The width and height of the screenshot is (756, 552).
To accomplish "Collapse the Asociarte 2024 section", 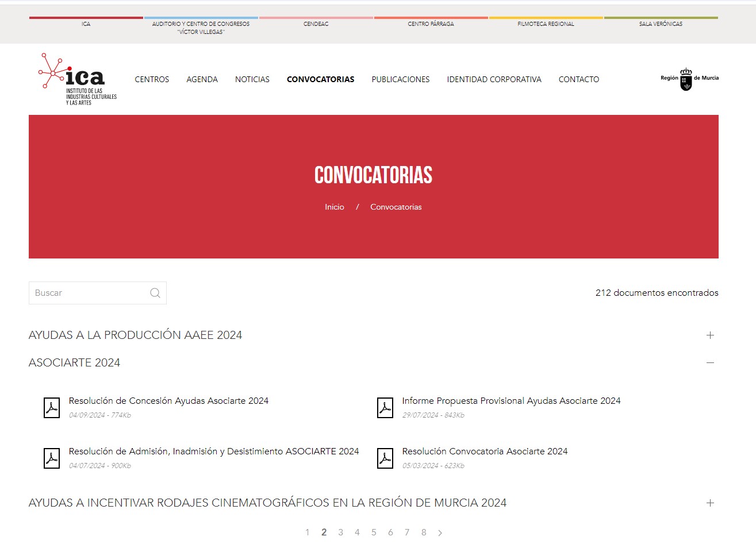I will pos(710,363).
